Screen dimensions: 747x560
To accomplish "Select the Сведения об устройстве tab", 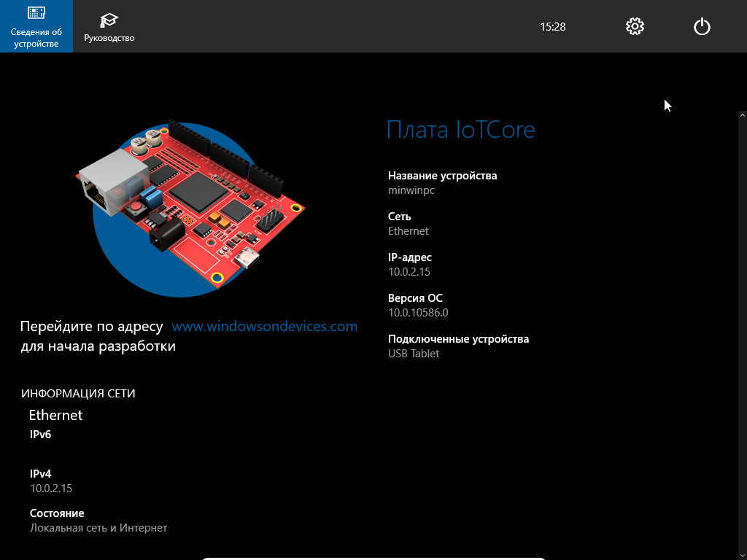I will click(x=36, y=26).
